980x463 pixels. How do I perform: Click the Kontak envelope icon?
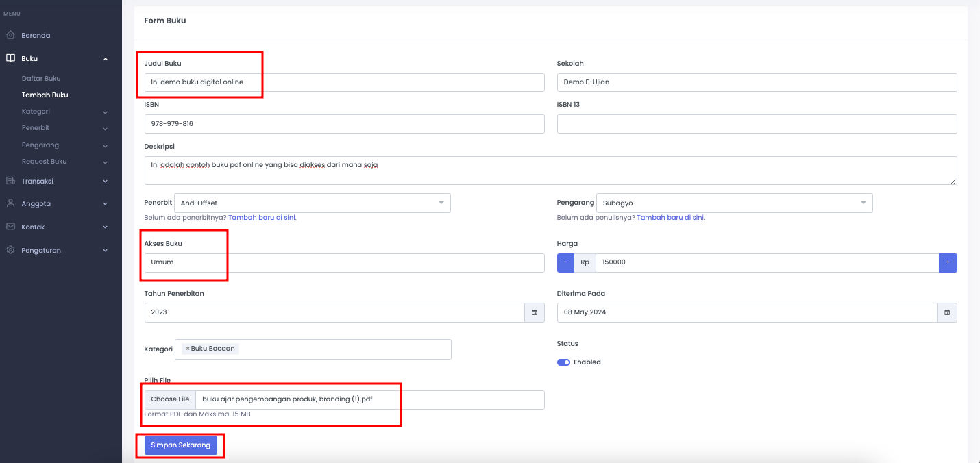click(x=10, y=227)
